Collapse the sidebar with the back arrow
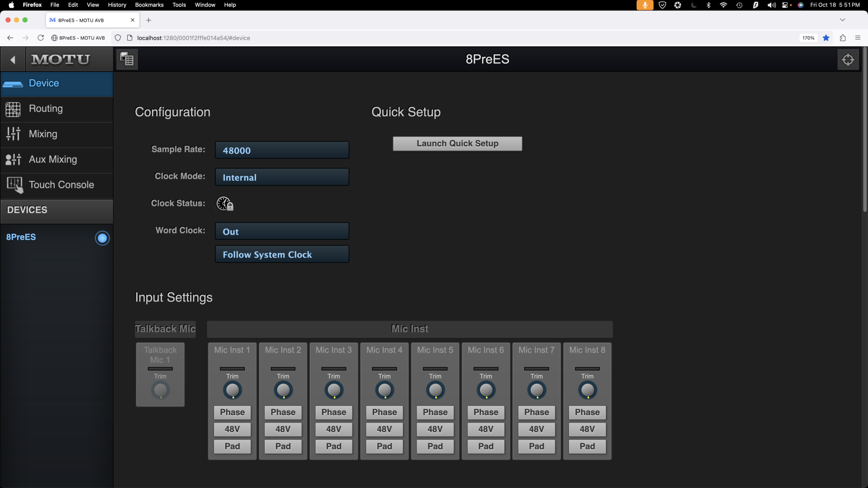Image resolution: width=868 pixels, height=488 pixels. [x=13, y=59]
